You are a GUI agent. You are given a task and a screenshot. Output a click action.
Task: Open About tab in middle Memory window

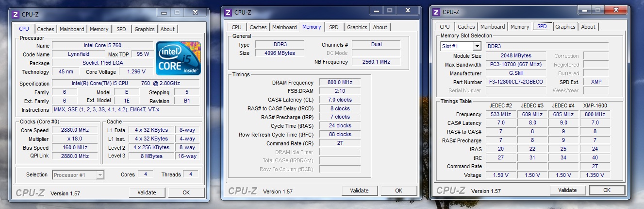pyautogui.click(x=380, y=27)
